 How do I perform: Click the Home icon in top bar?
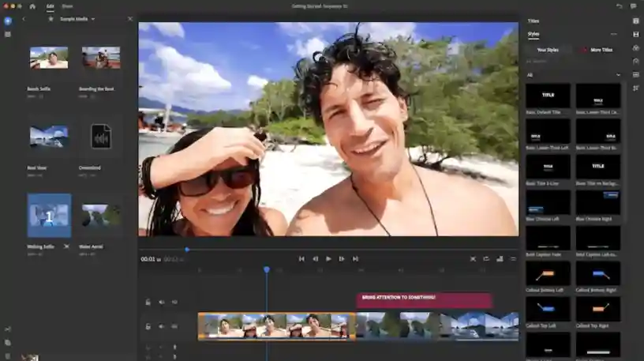click(x=32, y=6)
